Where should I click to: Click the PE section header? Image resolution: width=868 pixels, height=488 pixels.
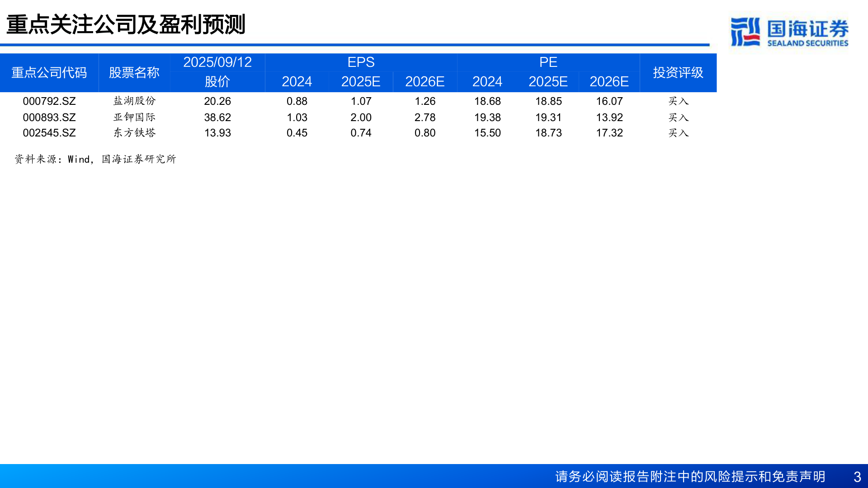[548, 62]
